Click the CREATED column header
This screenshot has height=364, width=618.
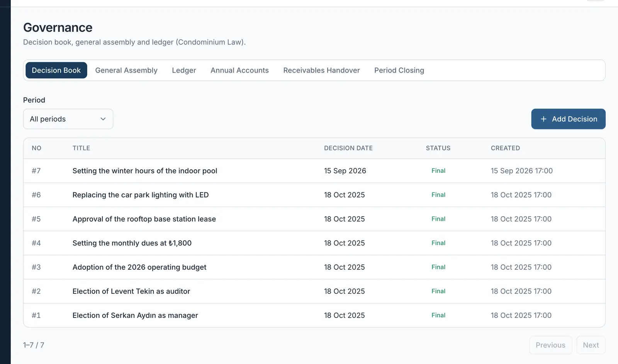505,148
